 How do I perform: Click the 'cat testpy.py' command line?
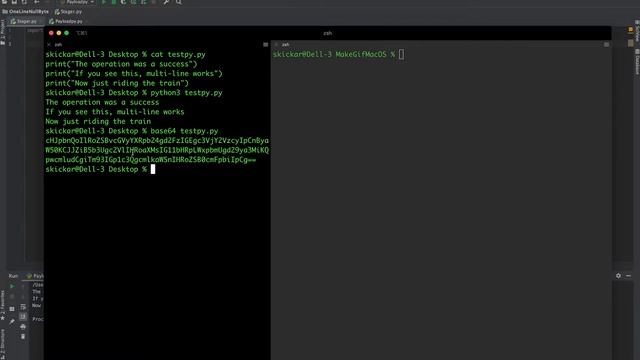(x=126, y=54)
